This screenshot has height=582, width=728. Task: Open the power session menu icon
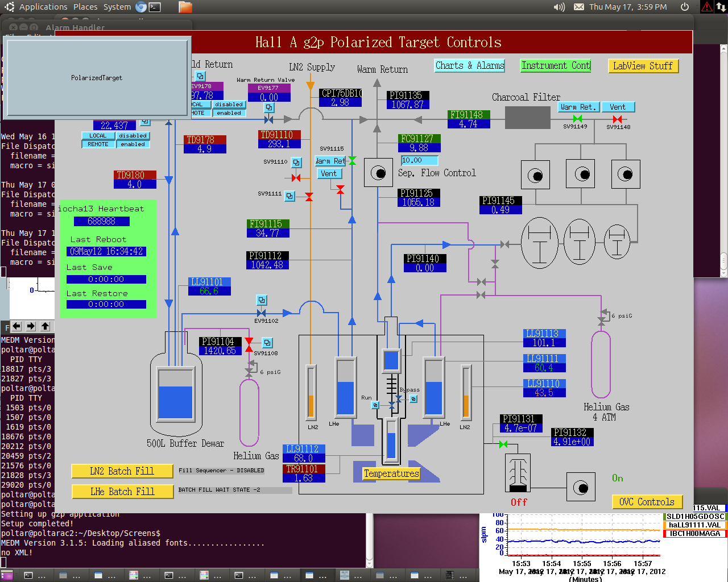(x=685, y=7)
